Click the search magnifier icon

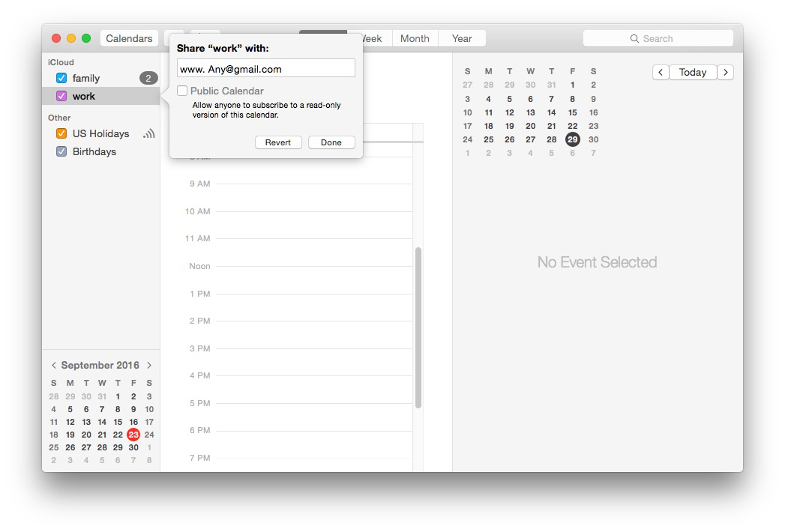point(634,38)
